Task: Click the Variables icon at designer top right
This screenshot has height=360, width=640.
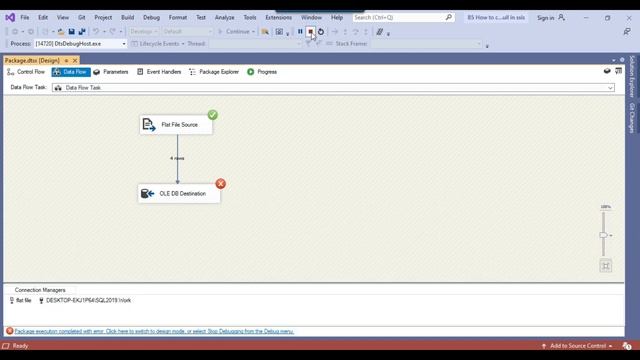Action: click(x=607, y=71)
